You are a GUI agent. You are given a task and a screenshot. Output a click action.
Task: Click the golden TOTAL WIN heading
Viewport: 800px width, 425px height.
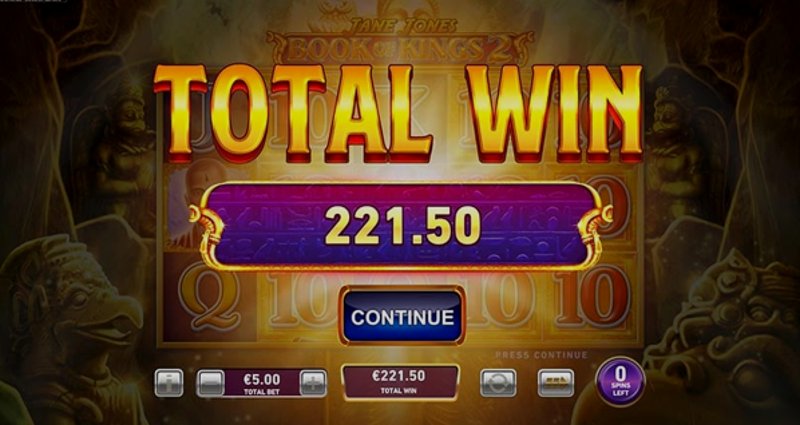point(398,113)
